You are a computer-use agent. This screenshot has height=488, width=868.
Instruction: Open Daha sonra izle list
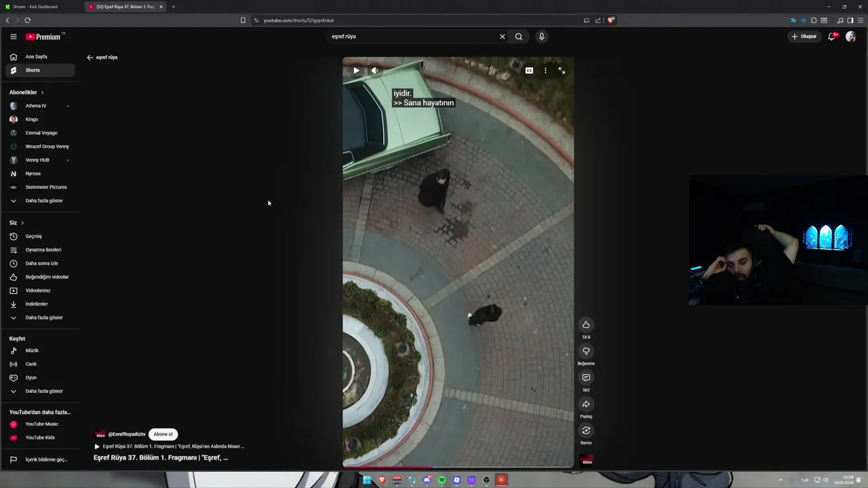click(x=41, y=264)
